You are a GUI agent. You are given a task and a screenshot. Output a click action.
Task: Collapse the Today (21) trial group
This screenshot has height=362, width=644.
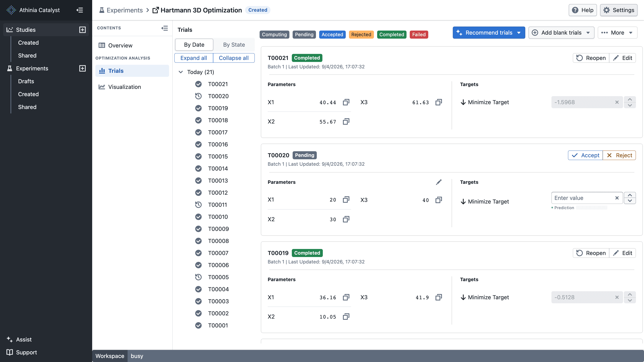[x=181, y=72]
